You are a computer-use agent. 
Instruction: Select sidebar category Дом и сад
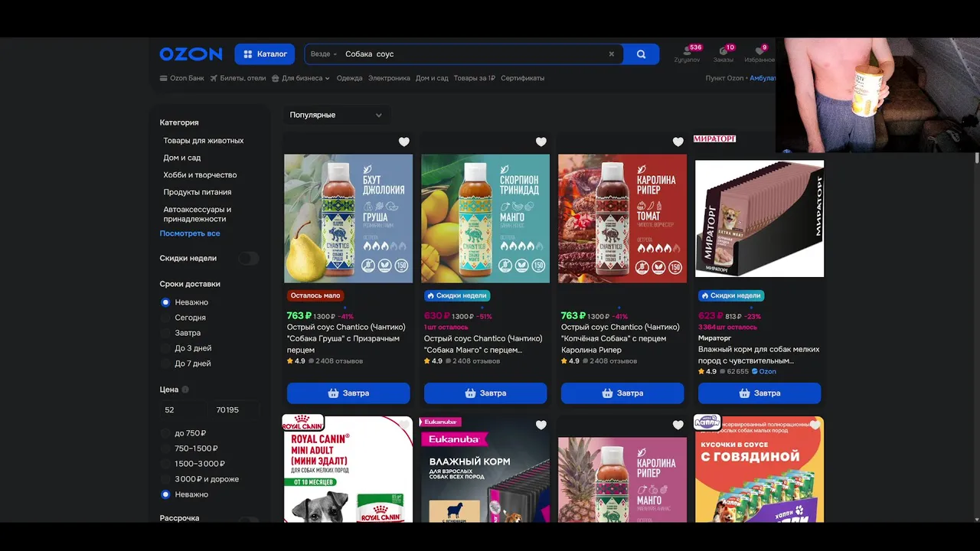click(x=182, y=158)
